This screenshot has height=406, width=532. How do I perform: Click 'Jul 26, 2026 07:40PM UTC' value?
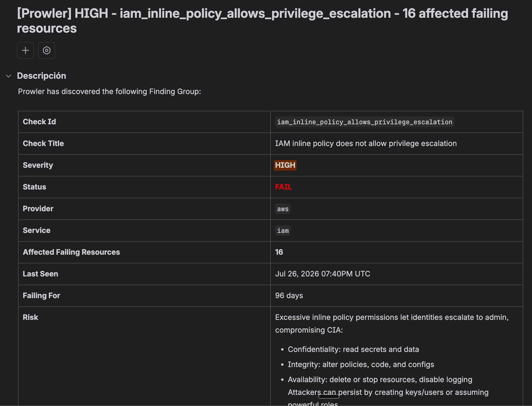(323, 274)
